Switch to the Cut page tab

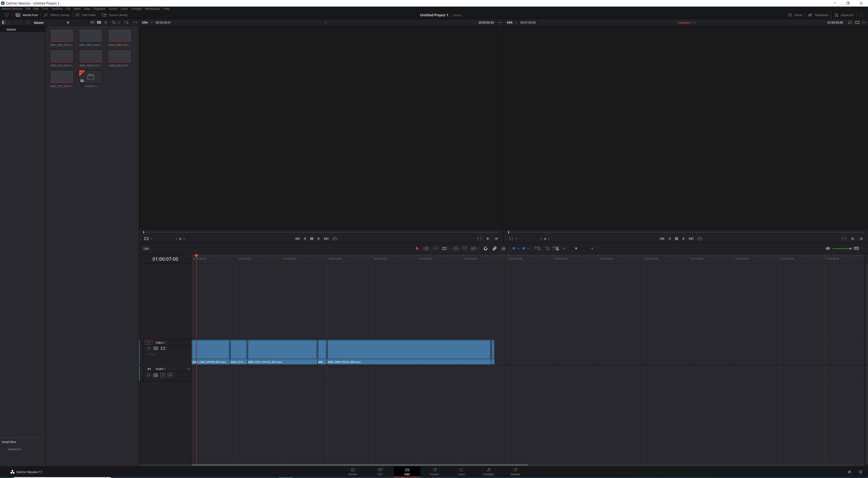pos(380,472)
